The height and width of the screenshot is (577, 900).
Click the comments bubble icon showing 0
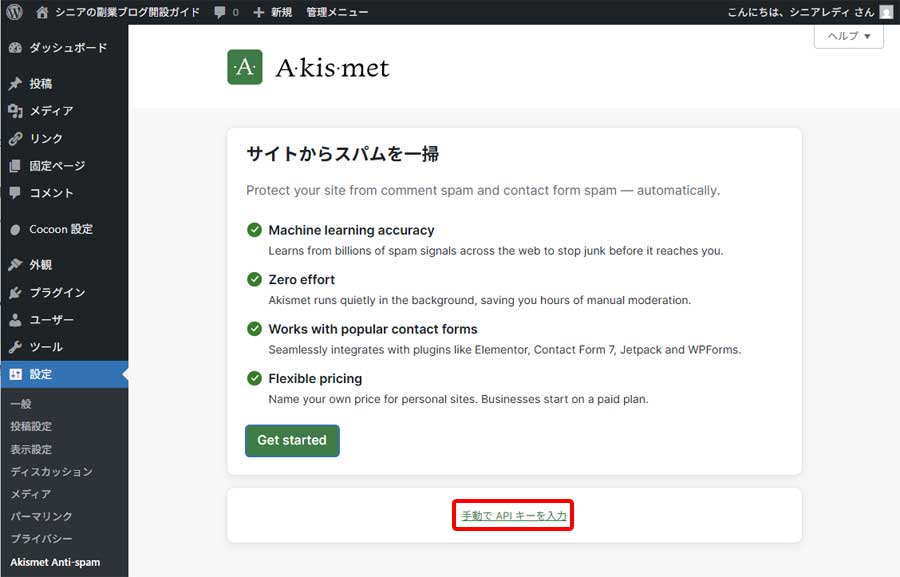(222, 11)
